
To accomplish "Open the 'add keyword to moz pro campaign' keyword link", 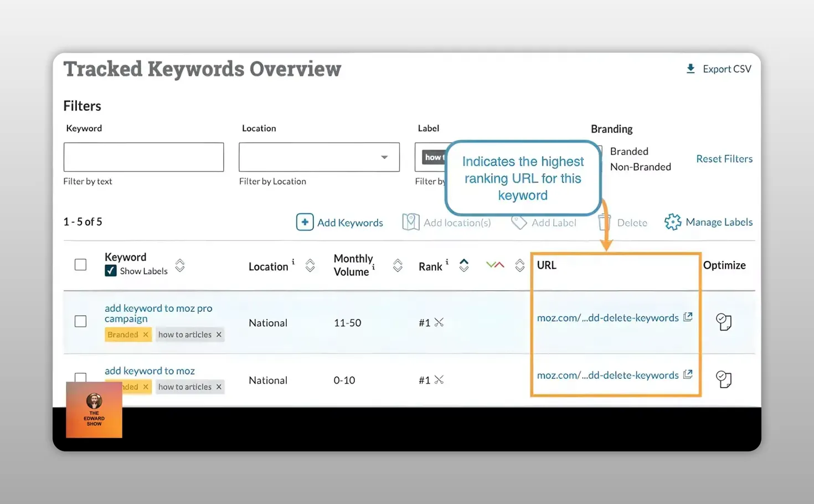I will 158,313.
